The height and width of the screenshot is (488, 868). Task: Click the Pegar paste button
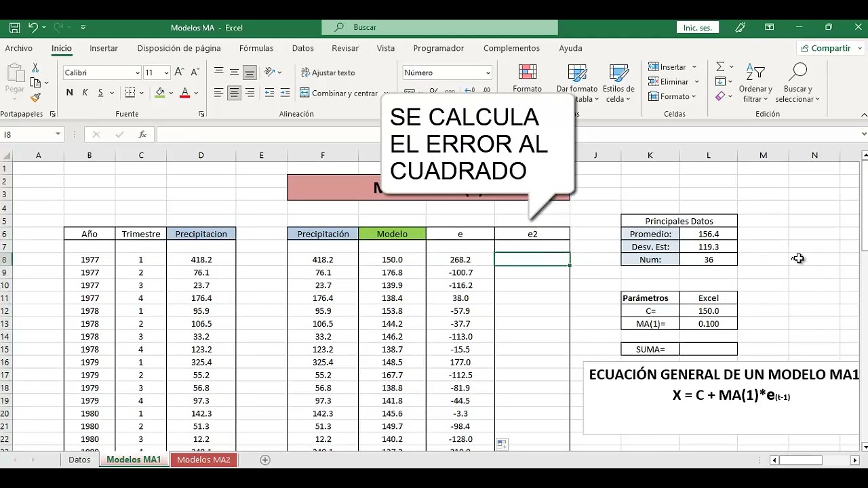point(14,80)
